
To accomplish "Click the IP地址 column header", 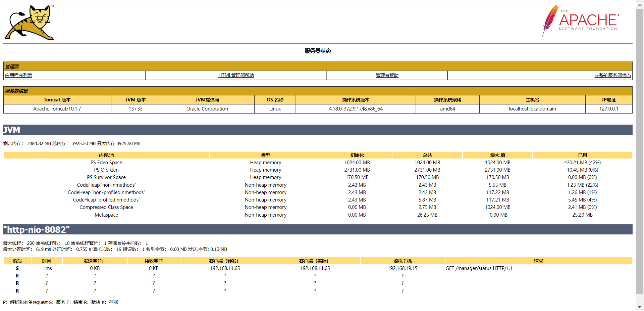I will coord(609,100).
